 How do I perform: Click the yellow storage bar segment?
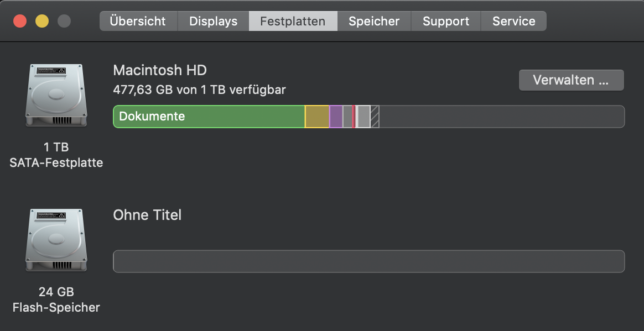[317, 117]
